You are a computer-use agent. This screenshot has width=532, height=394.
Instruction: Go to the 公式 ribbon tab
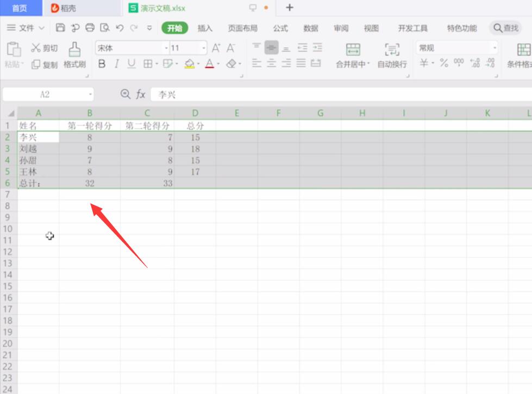point(280,28)
